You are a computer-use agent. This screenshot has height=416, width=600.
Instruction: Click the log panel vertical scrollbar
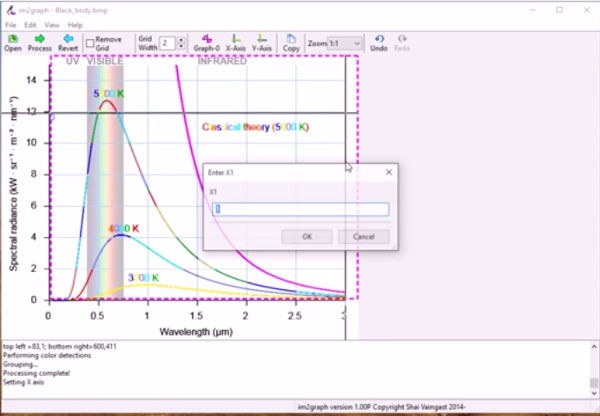click(594, 370)
